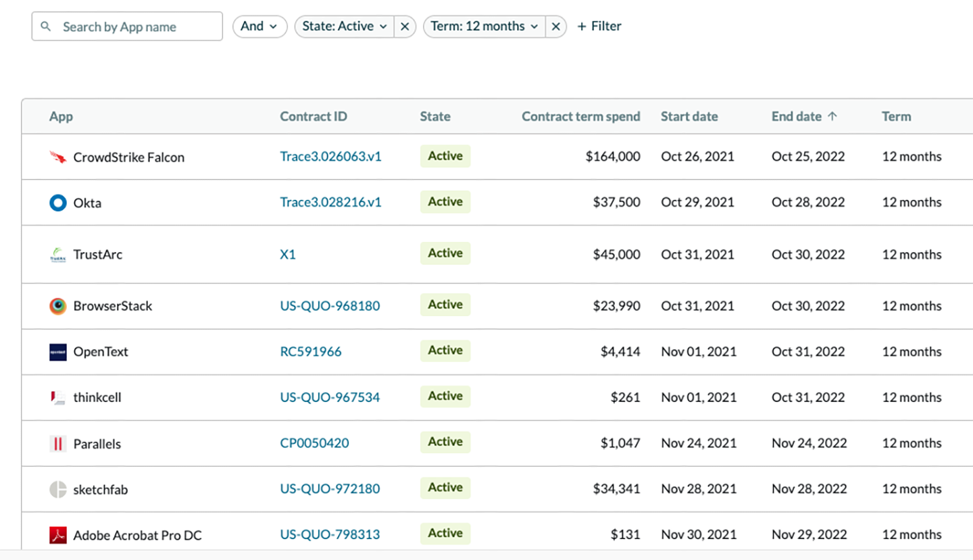Click the TrustArc app icon
Viewport: 973px width, 560px height.
point(58,255)
